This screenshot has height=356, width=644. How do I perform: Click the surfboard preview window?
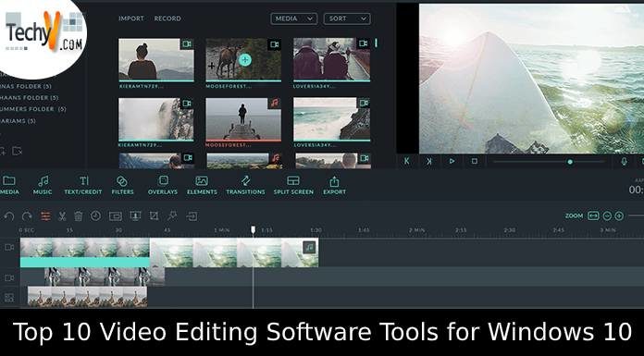tap(531, 79)
